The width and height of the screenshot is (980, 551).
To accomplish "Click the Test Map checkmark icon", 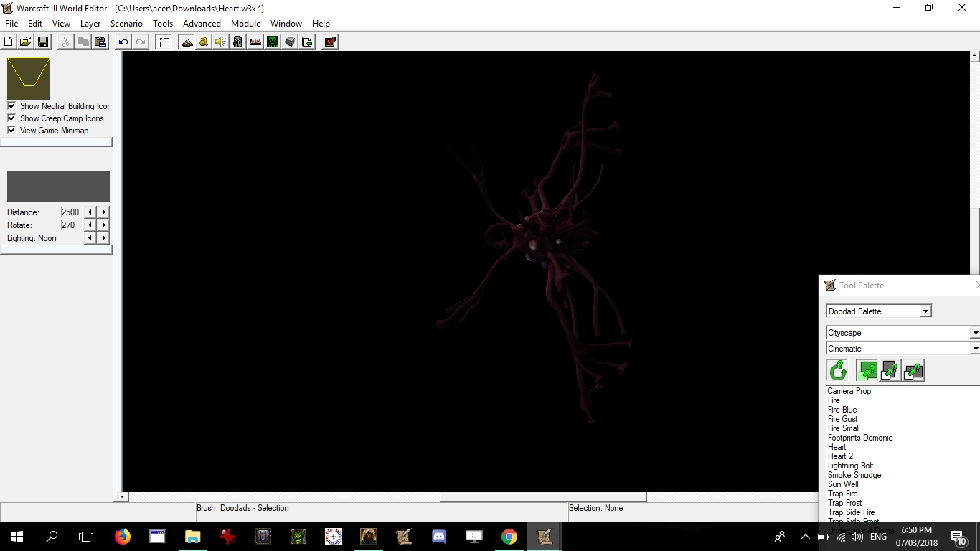I will 330,42.
